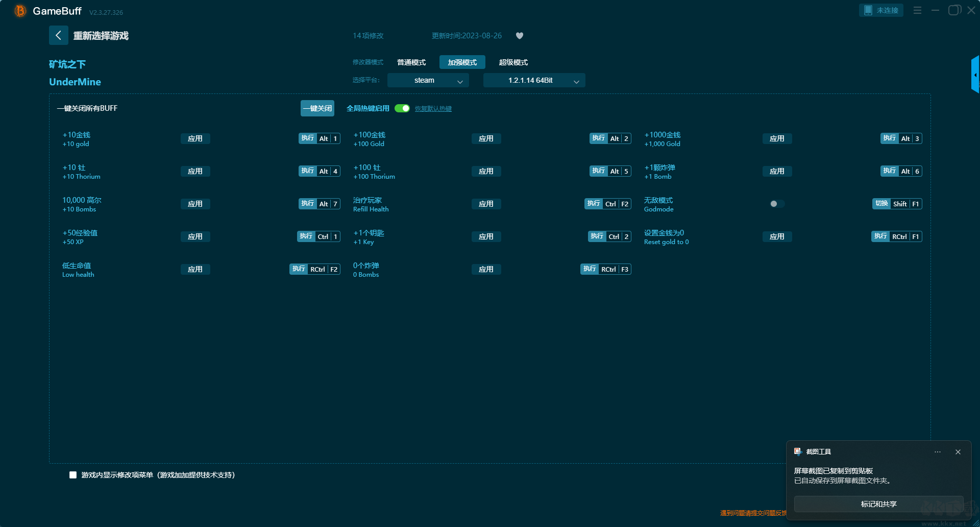Switch to 超级模式 tab
This screenshot has height=527, width=980.
(513, 62)
